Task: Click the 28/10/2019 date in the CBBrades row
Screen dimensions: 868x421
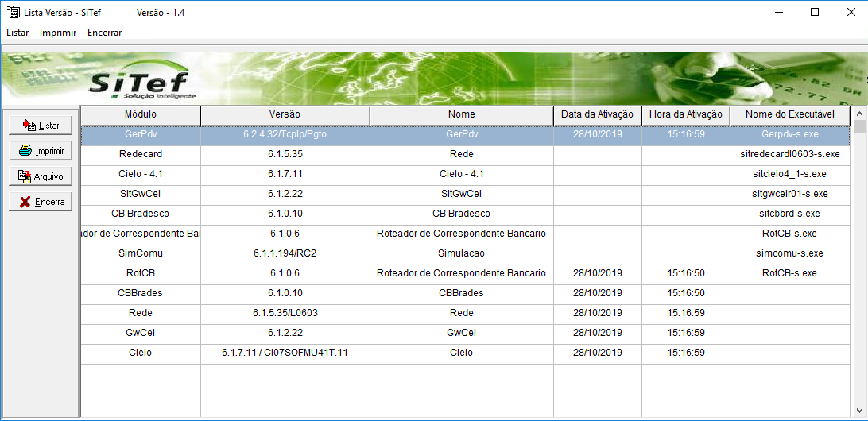Action: pos(597,294)
